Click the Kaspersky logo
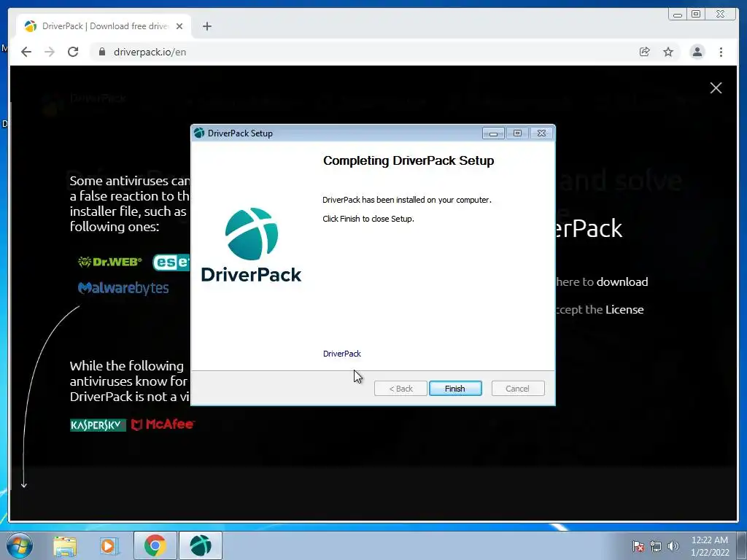Image resolution: width=747 pixels, height=560 pixels. (98, 425)
